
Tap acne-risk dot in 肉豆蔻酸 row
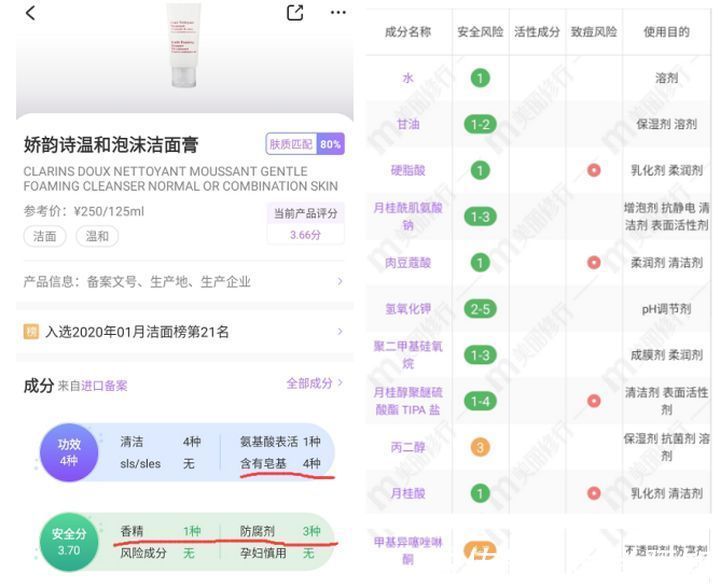[x=594, y=263]
